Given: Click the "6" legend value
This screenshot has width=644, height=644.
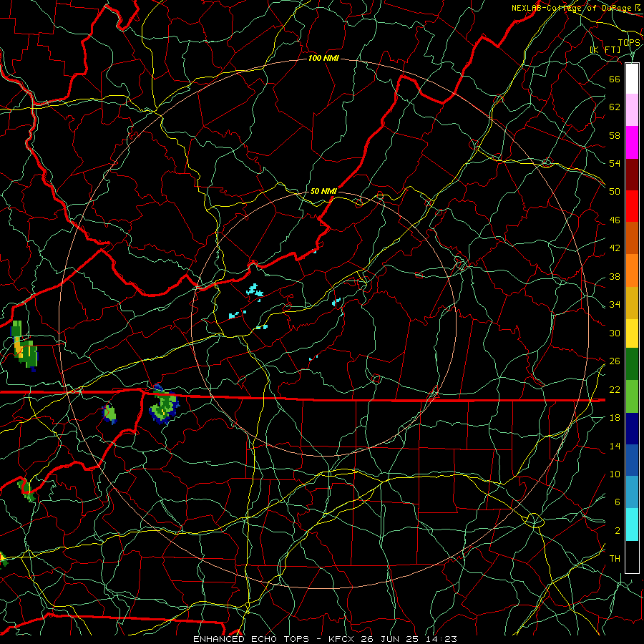Looking at the screenshot, I should click(x=618, y=502).
